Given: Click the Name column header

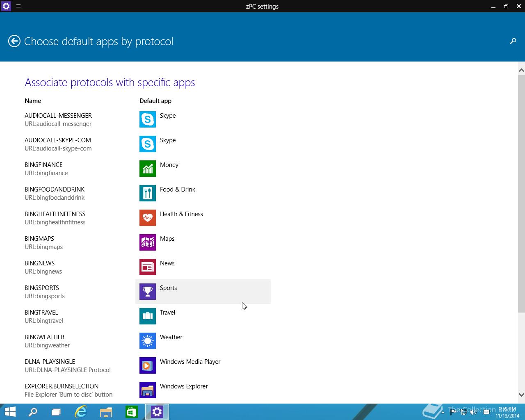Looking at the screenshot, I should click(33, 101).
